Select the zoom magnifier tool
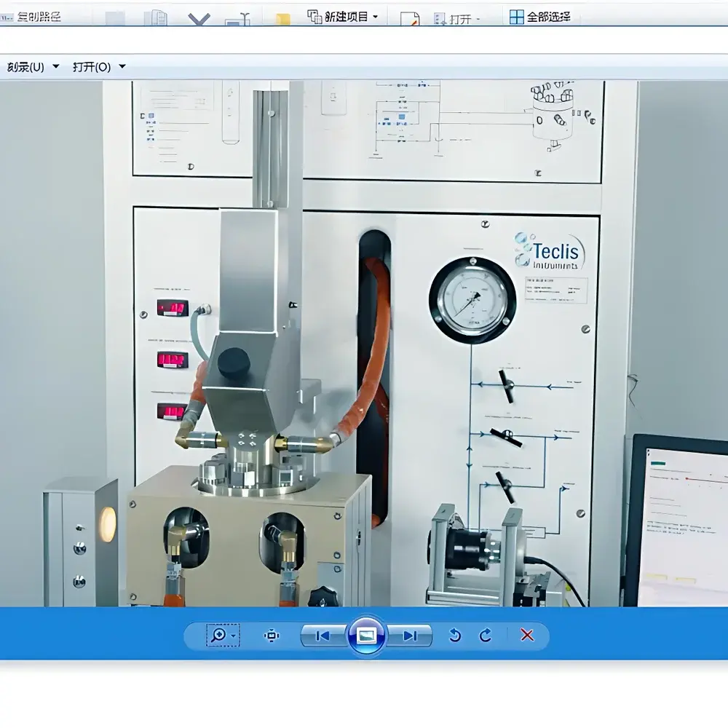The height and width of the screenshot is (728, 728). pos(218,634)
